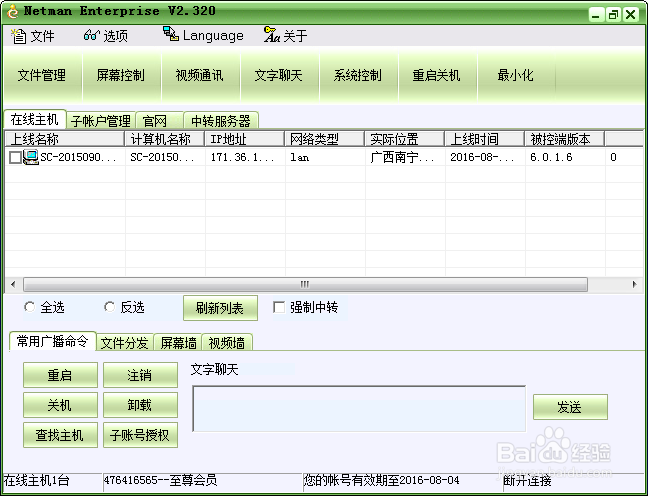Sort by 上线时间 column header
The width and height of the screenshot is (648, 496).
tap(485, 139)
